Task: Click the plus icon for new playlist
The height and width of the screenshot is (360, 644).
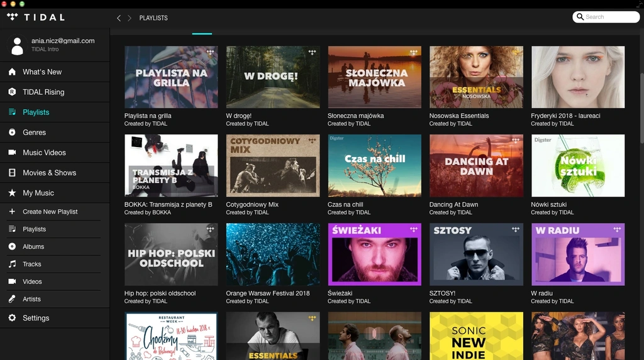Action: pyautogui.click(x=12, y=211)
